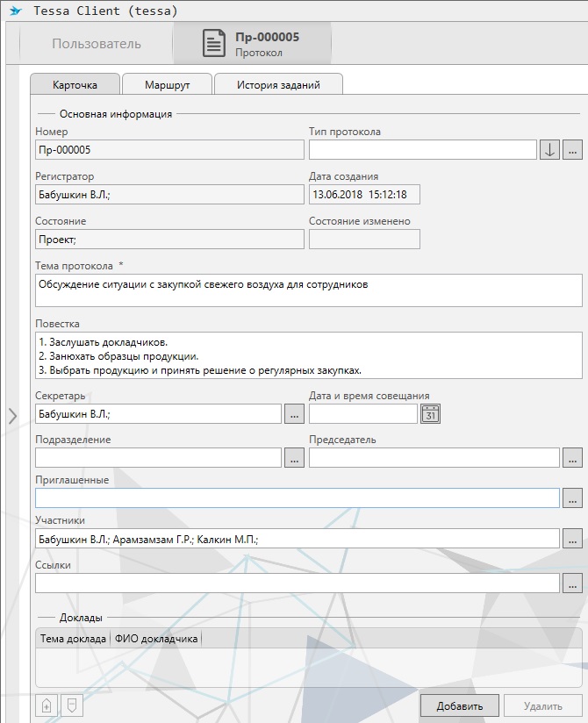Open the Секретарь selection ellipsis button
588x723 pixels.
294,413
